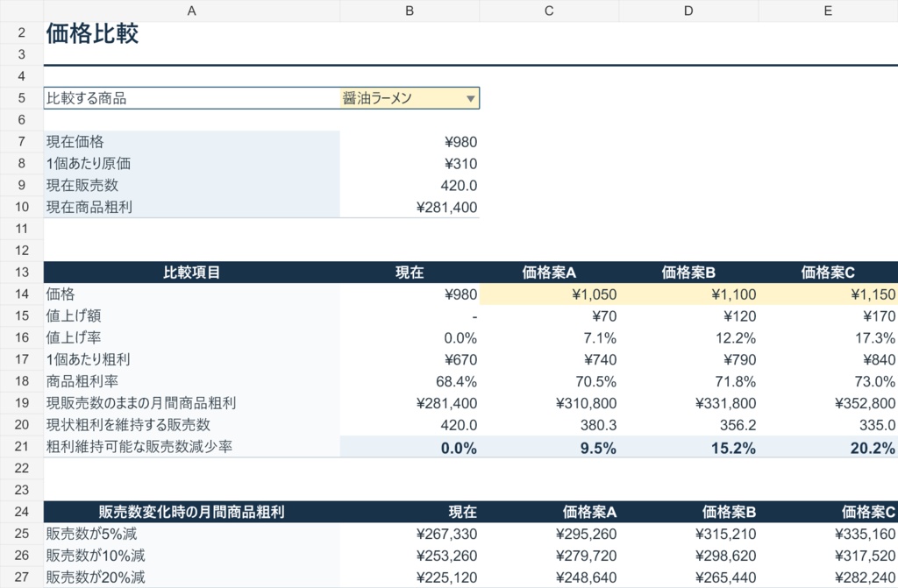
Task: Select the bold 20.2% decrease rate cell
Action: 828,446
